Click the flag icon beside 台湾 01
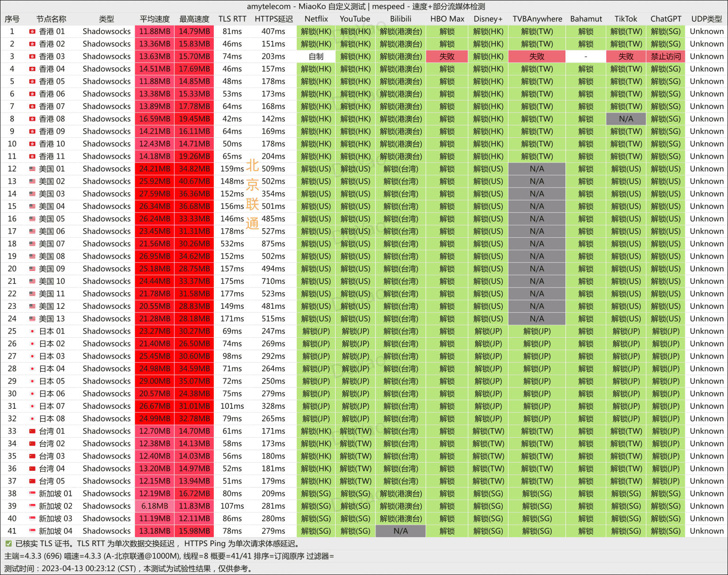 pyautogui.click(x=32, y=431)
